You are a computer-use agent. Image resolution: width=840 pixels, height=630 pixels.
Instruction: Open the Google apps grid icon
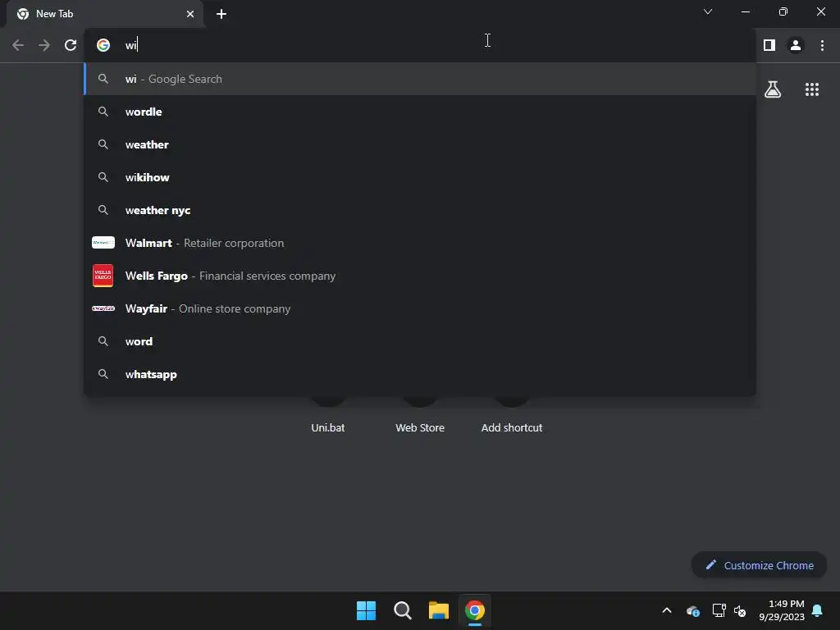pos(812,89)
